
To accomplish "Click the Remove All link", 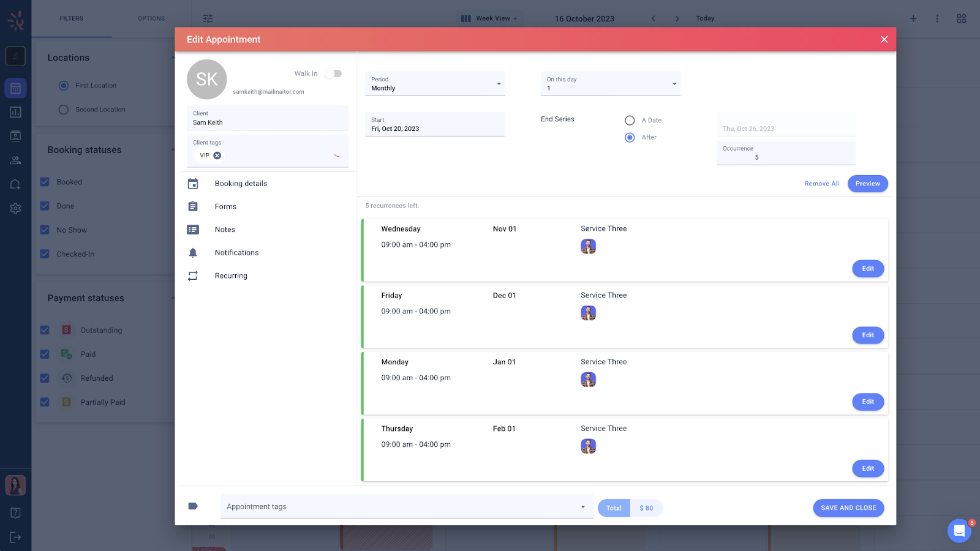I will click(x=821, y=184).
